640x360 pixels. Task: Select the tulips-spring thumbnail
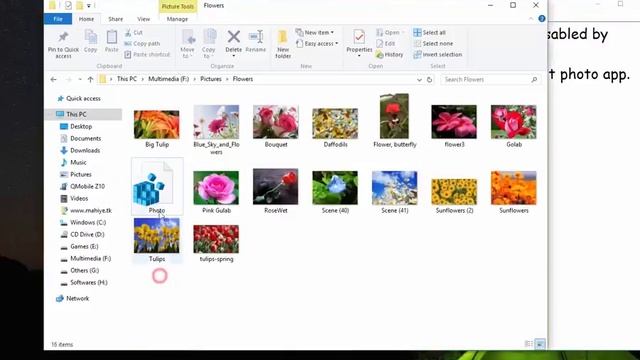216,239
